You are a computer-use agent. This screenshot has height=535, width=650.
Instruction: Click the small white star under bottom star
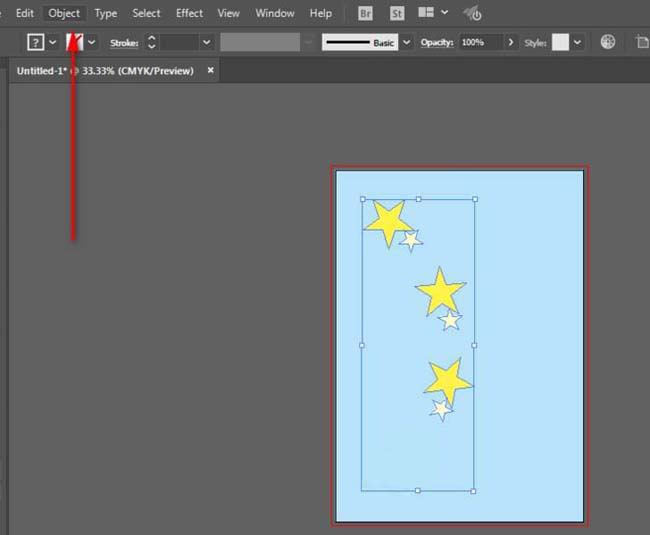pyautogui.click(x=441, y=410)
